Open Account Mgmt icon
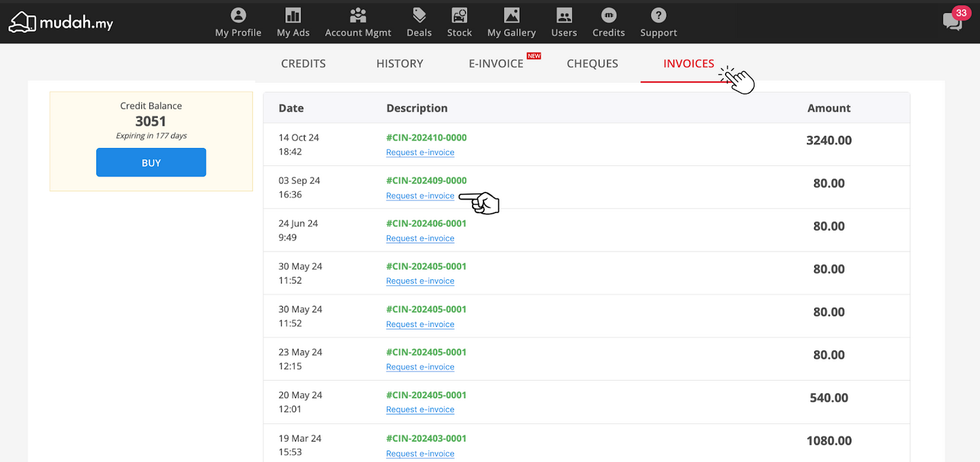Viewport: 980px width, 462px height. [x=358, y=16]
